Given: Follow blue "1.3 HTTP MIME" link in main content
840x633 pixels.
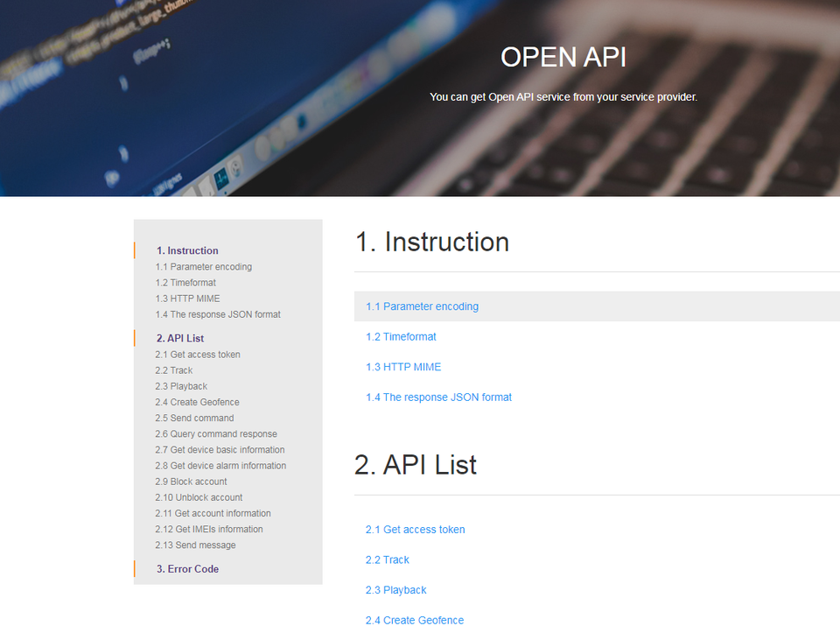Looking at the screenshot, I should [x=403, y=367].
